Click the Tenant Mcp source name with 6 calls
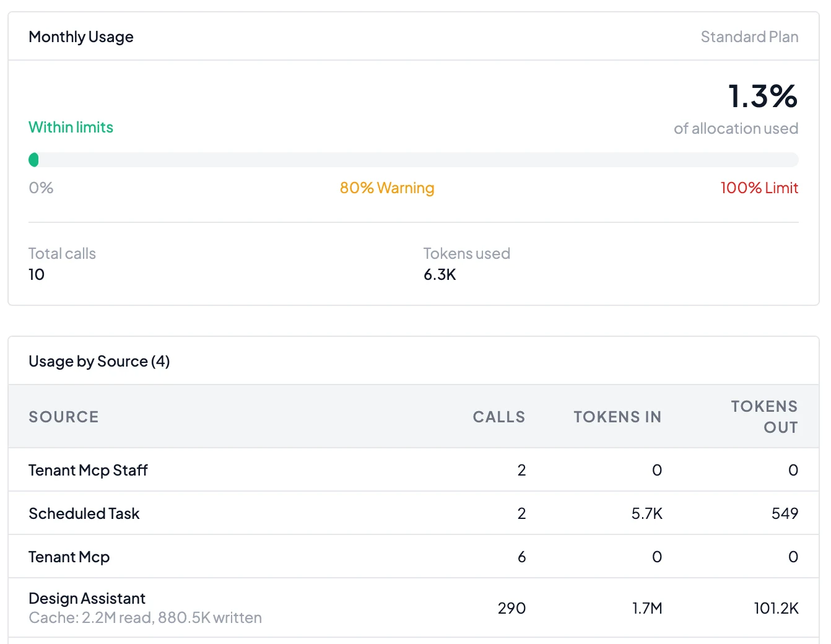The height and width of the screenshot is (644, 831). pos(69,557)
